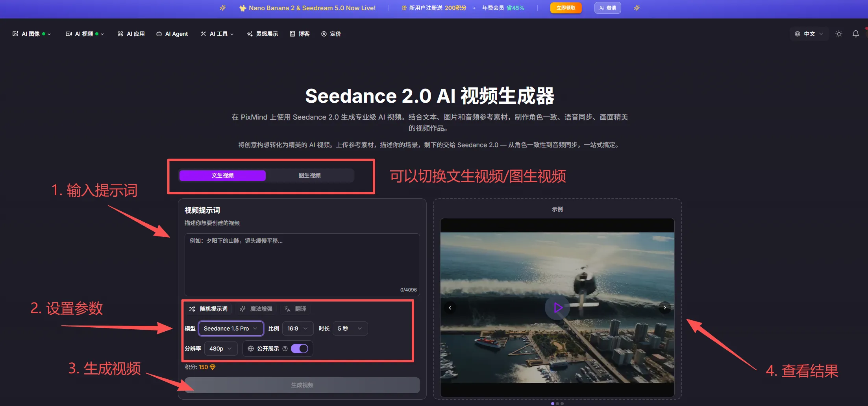Click the 灵感展示 sparkle icon
The image size is (868, 406).
[x=250, y=34]
